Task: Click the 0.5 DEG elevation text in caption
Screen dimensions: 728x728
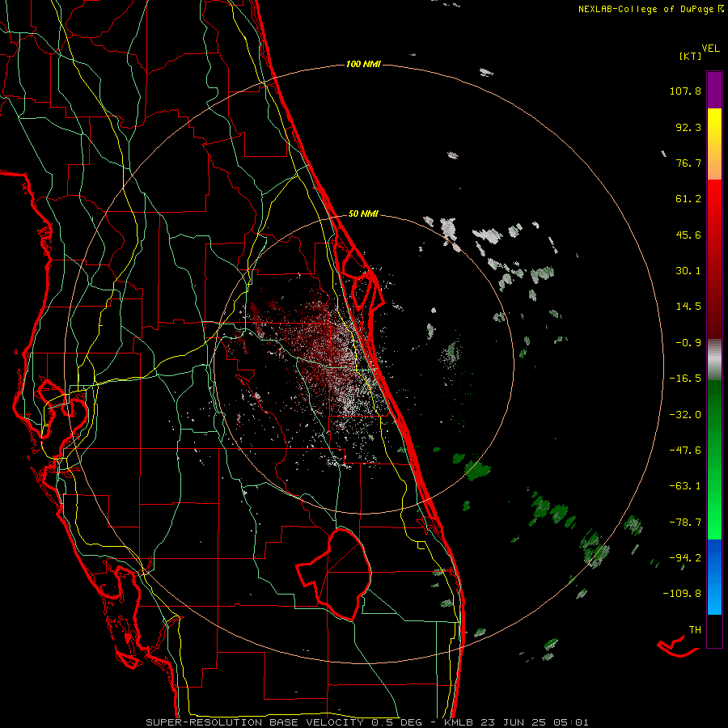Action: coord(396,722)
